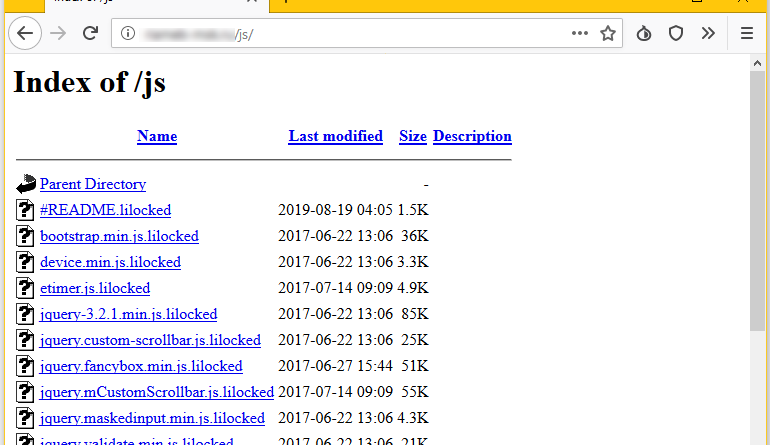The height and width of the screenshot is (445, 770).
Task: Click the unknown-file icon beside #README.lilocked
Action: tap(25, 210)
